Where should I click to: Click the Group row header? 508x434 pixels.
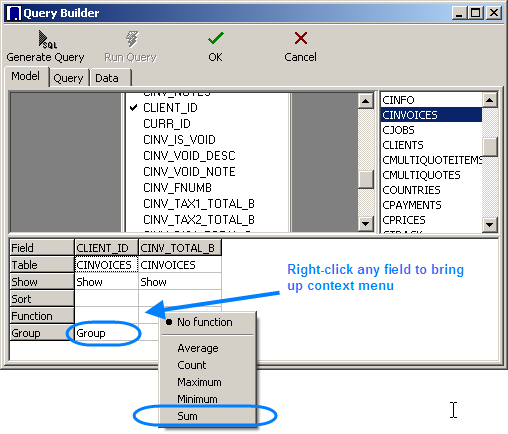pos(42,333)
